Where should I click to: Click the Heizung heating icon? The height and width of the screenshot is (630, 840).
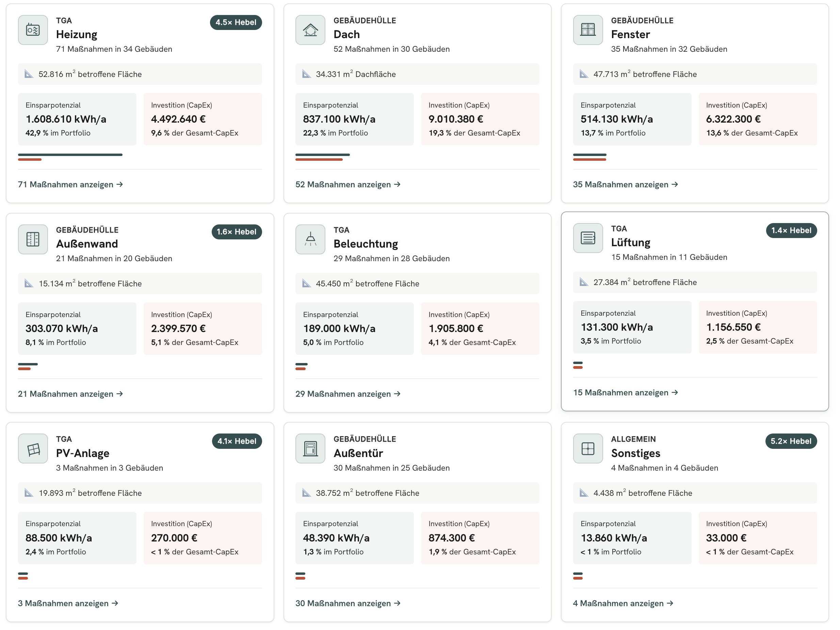(33, 30)
